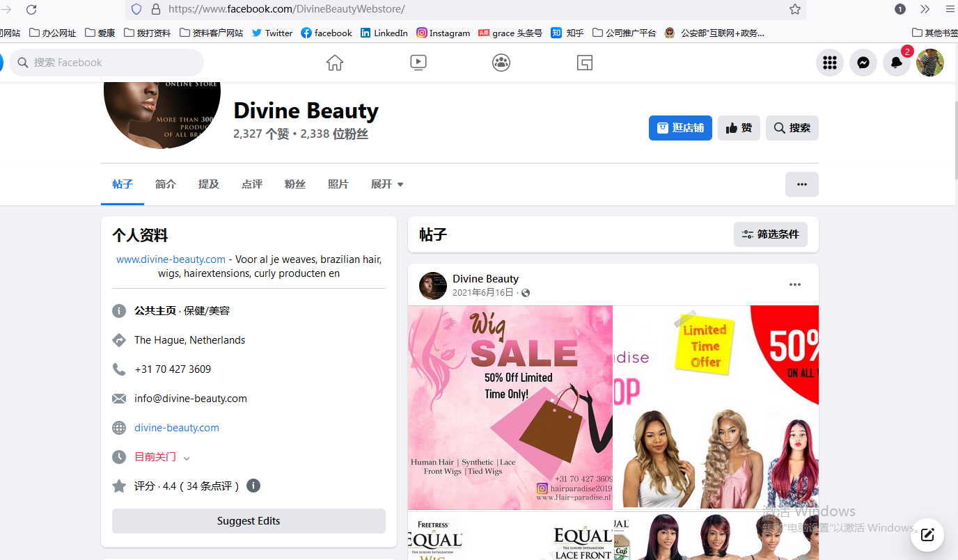Click the 搜索 page search button
Image resolution: width=958 pixels, height=560 pixels.
792,128
